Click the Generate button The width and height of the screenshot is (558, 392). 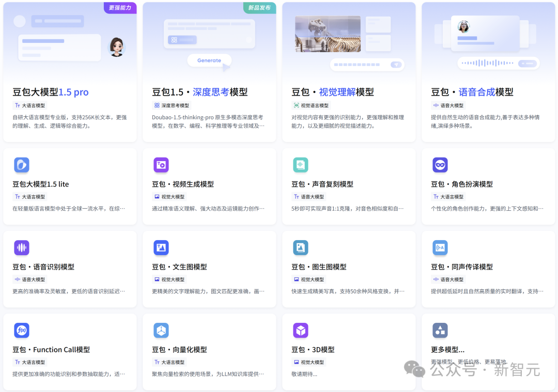pos(209,60)
